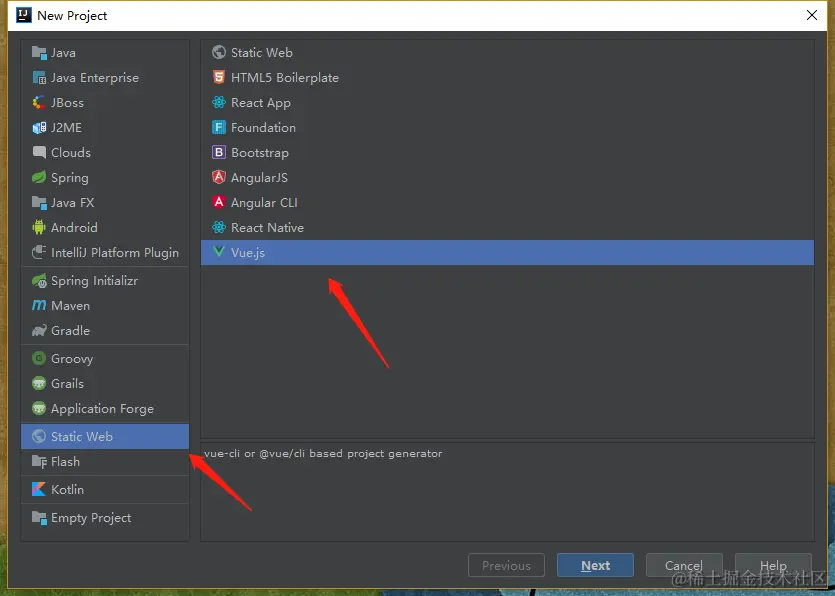Click the Cancel button
This screenshot has width=835, height=596.
tap(684, 565)
